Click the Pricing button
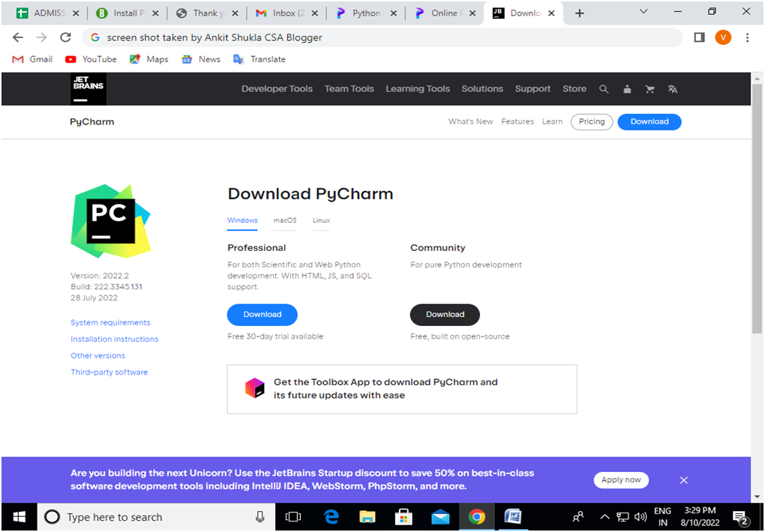 592,121
